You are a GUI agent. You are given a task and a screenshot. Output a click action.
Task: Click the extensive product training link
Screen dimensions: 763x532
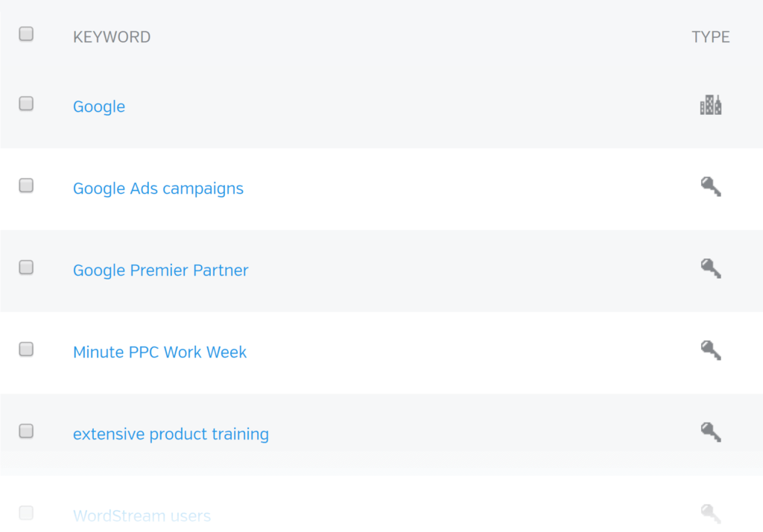coord(171,434)
